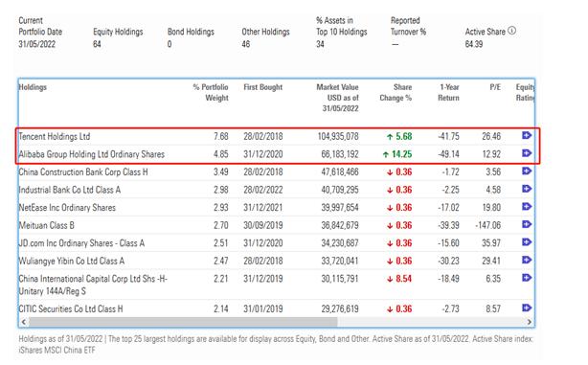Open the Alibaba Group equity rating icon

click(527, 153)
